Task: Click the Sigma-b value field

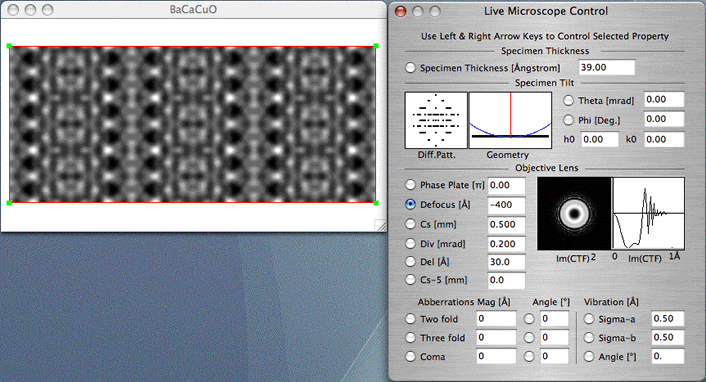Action: click(x=668, y=337)
